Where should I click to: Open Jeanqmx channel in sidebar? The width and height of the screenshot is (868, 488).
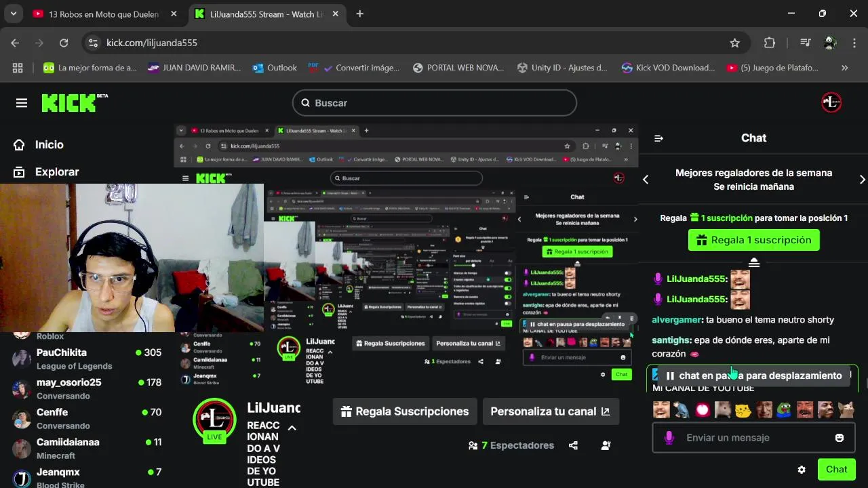87,476
